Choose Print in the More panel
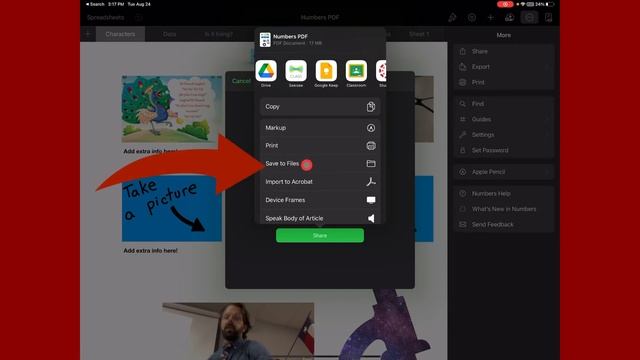Screen dimensions: 640x360 [x=504, y=82]
